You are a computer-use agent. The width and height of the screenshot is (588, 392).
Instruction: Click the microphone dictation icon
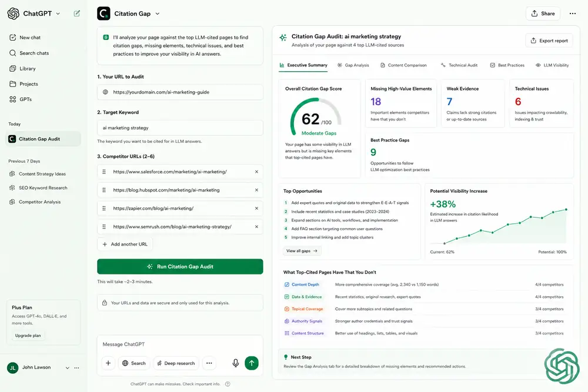click(x=236, y=363)
